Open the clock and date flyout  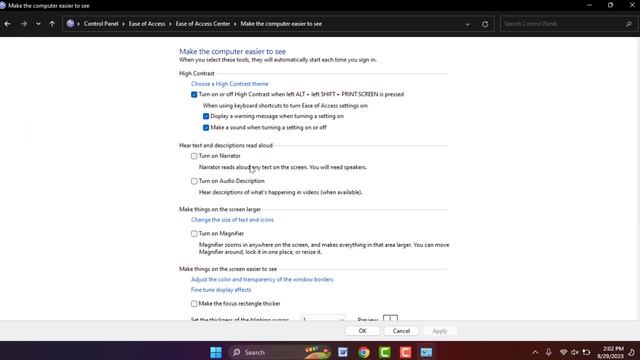tap(610, 352)
